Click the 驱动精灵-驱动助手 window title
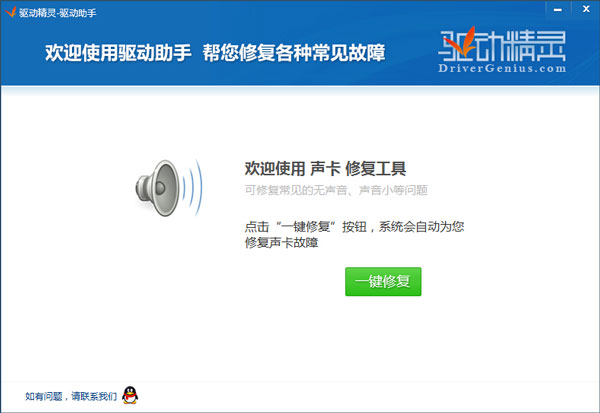The height and width of the screenshot is (413, 600). (58, 13)
